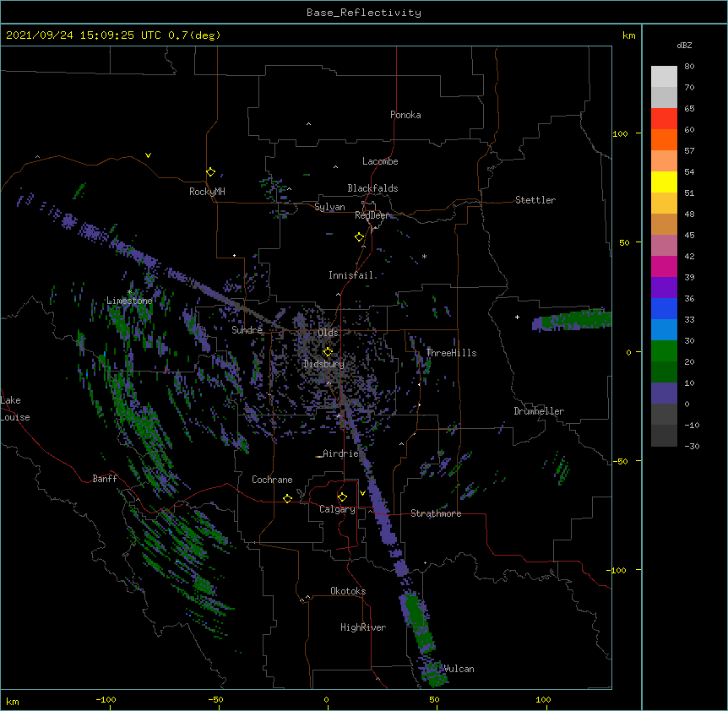Click the km unit label at bottom left
Screen dimensions: 728x711
point(13,701)
